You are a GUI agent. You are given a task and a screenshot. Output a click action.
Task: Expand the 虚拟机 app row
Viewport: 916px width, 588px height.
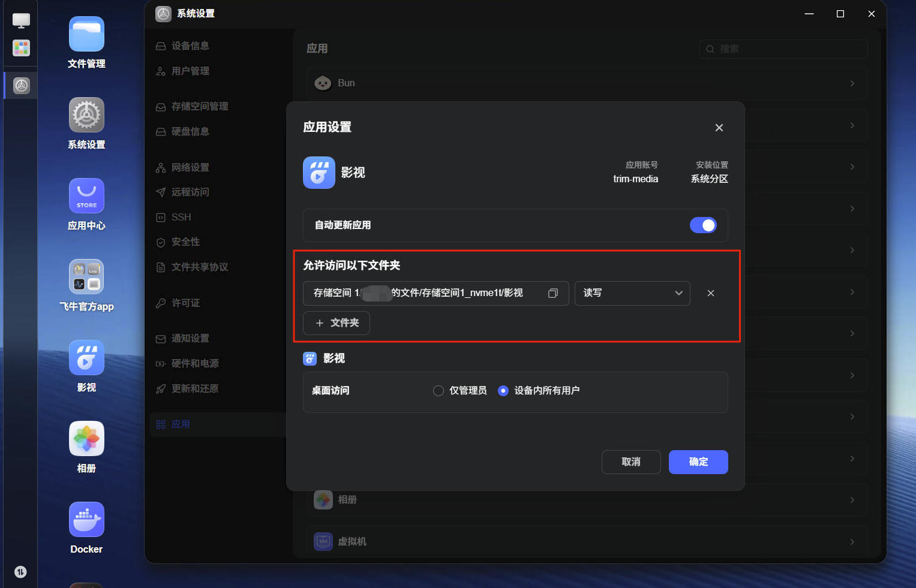(587, 542)
